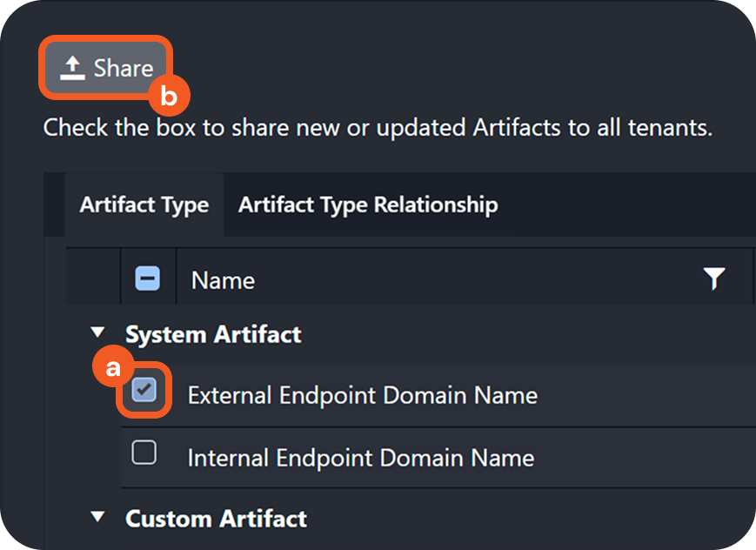
Task: Select the External Endpoint Domain Name row
Action: 362,395
